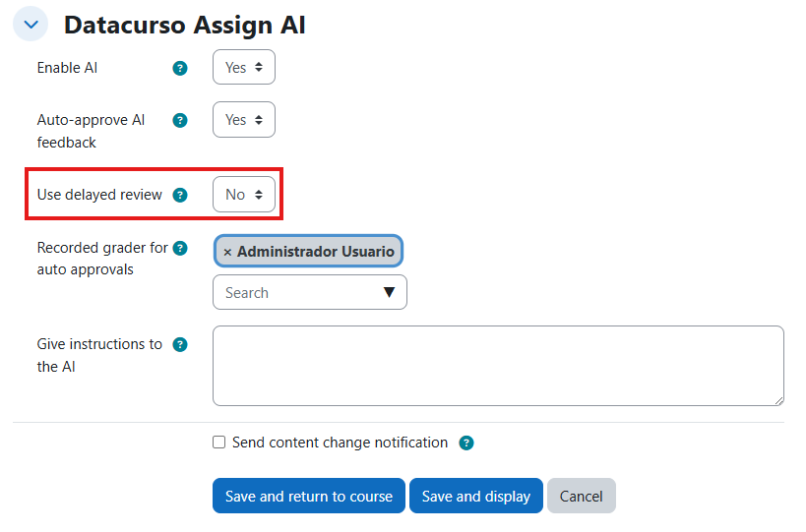Open the Auto-approve AI feedback dropdown
The image size is (806, 532).
(244, 120)
